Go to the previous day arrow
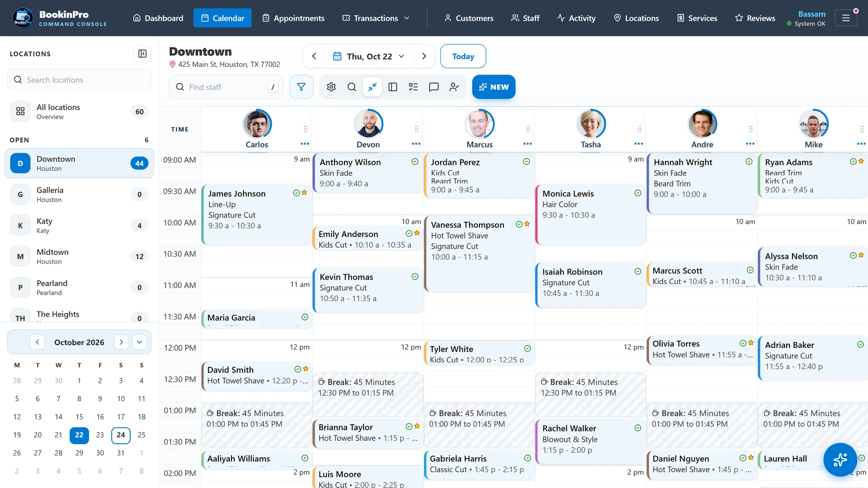Image resolution: width=868 pixels, height=488 pixels. 314,56
